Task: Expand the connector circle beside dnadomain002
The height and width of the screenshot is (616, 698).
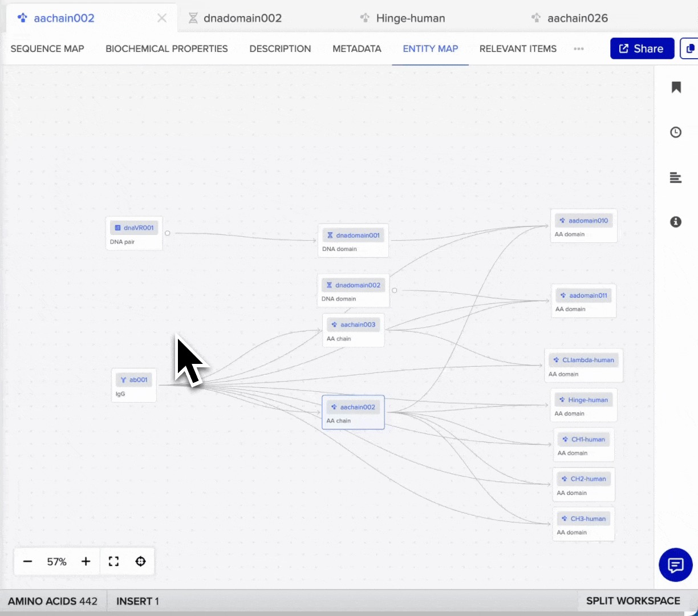Action: point(395,290)
